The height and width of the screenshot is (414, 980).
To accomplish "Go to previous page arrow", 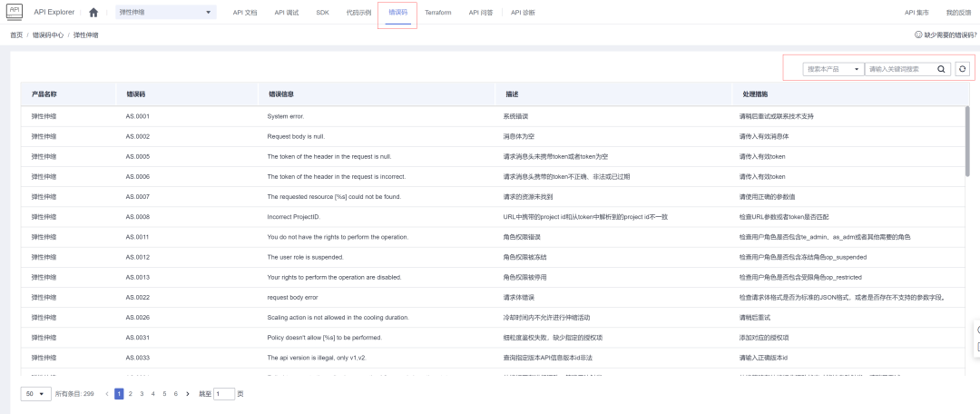I will click(107, 394).
